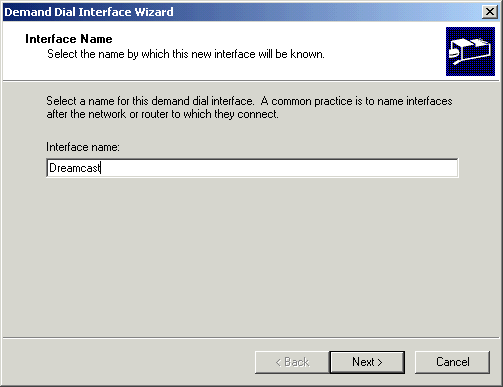
Task: Click the blank gray area below the text field
Action: pos(252,257)
